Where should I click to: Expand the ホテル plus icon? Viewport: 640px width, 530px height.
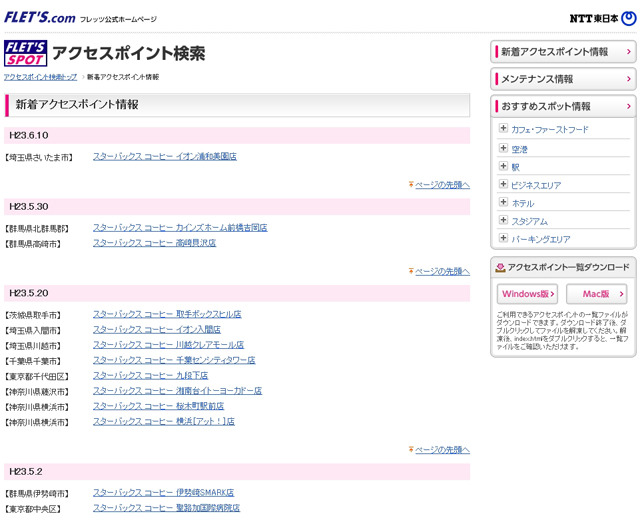[x=503, y=202]
